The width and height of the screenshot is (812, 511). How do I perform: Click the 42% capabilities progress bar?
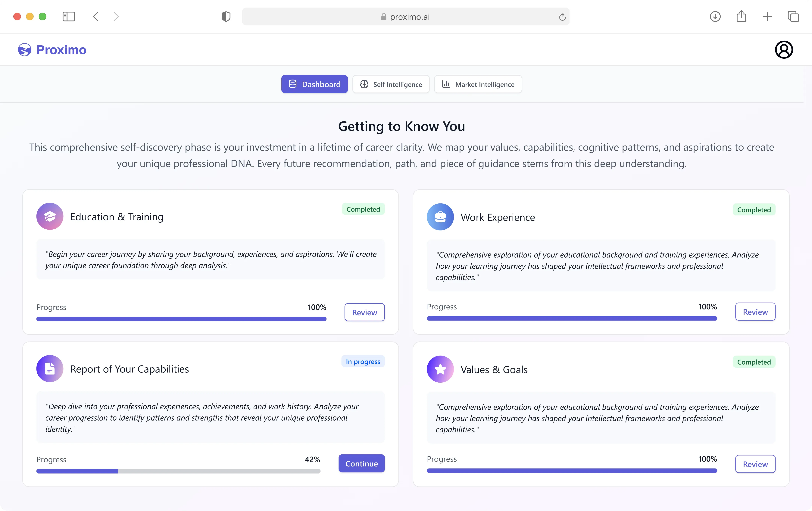tap(178, 471)
